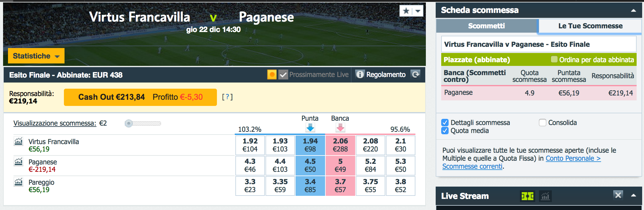
Task: Switch to Le Tue Scommesse tab
Action: pos(590,26)
